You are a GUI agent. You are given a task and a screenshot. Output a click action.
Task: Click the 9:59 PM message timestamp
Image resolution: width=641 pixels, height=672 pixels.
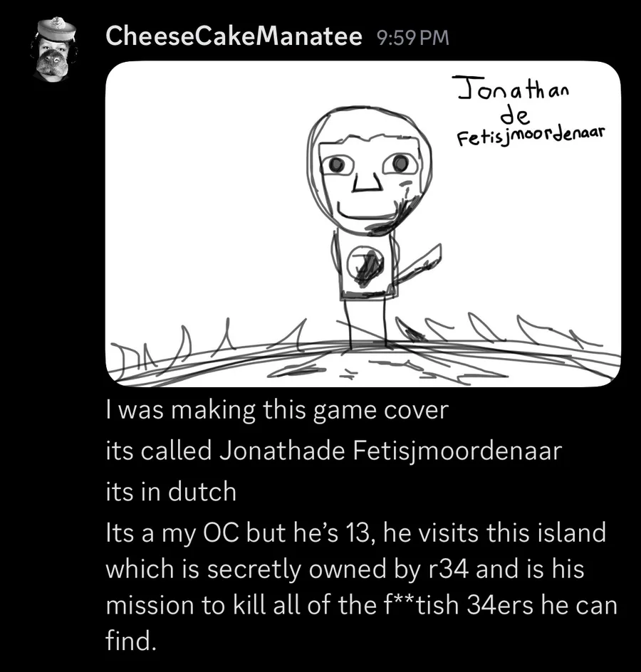pos(413,38)
